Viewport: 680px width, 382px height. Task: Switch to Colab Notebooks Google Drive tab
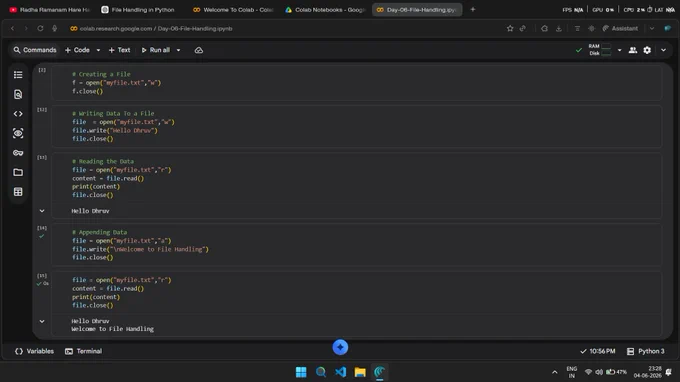pyautogui.click(x=325, y=10)
